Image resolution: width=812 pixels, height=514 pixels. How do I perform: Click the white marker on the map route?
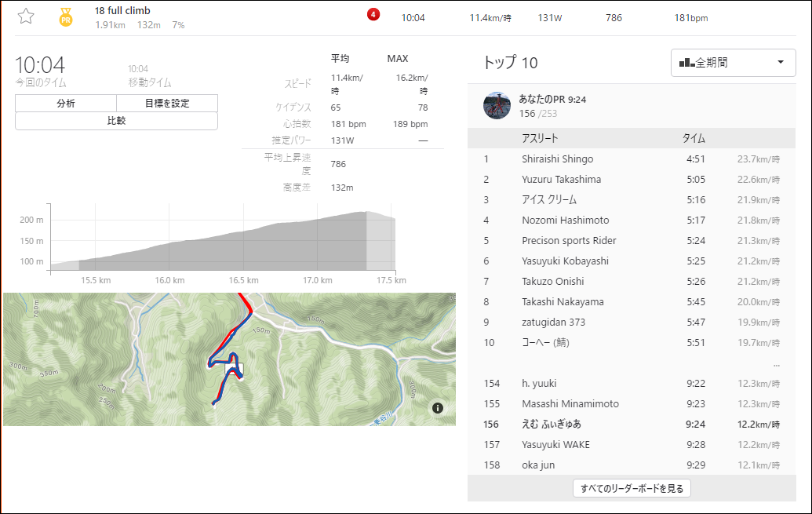(x=234, y=369)
